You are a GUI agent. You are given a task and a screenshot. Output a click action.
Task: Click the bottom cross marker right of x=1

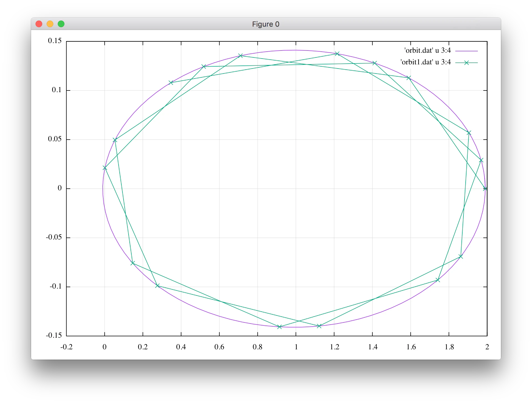pyautogui.click(x=319, y=326)
